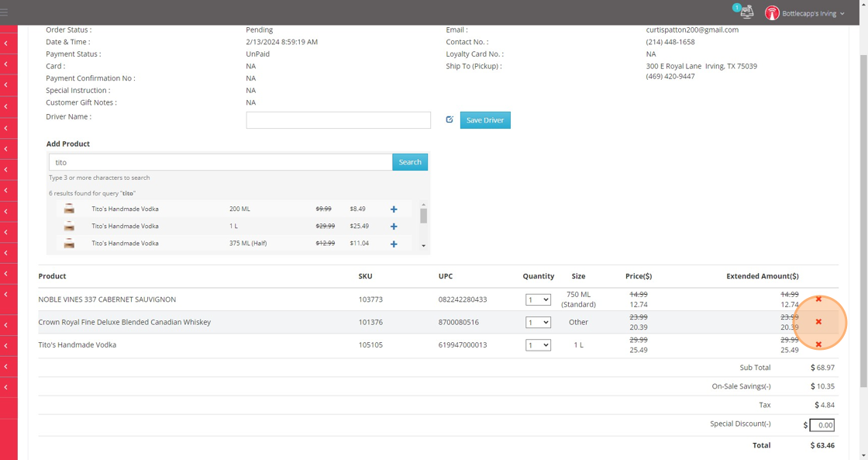This screenshot has width=868, height=460.
Task: Click the Extended Amount($) column header
Action: [x=763, y=276]
